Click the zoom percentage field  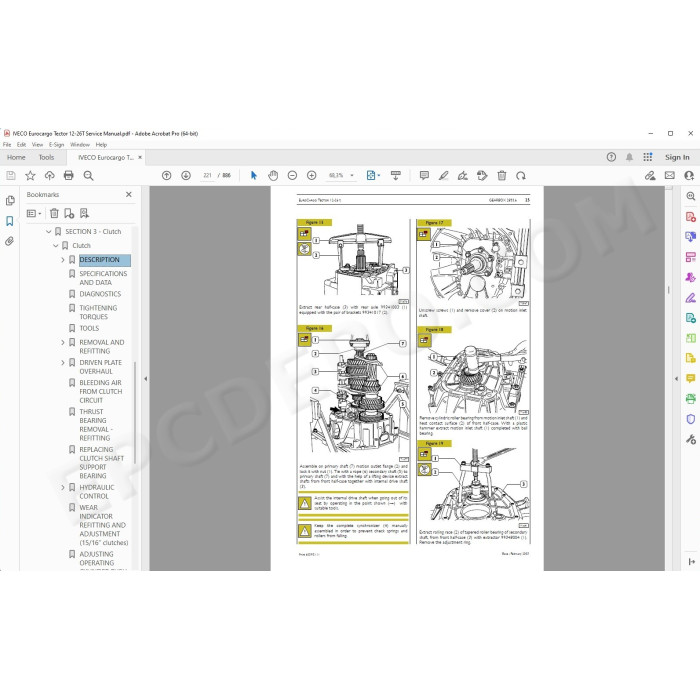pos(336,175)
